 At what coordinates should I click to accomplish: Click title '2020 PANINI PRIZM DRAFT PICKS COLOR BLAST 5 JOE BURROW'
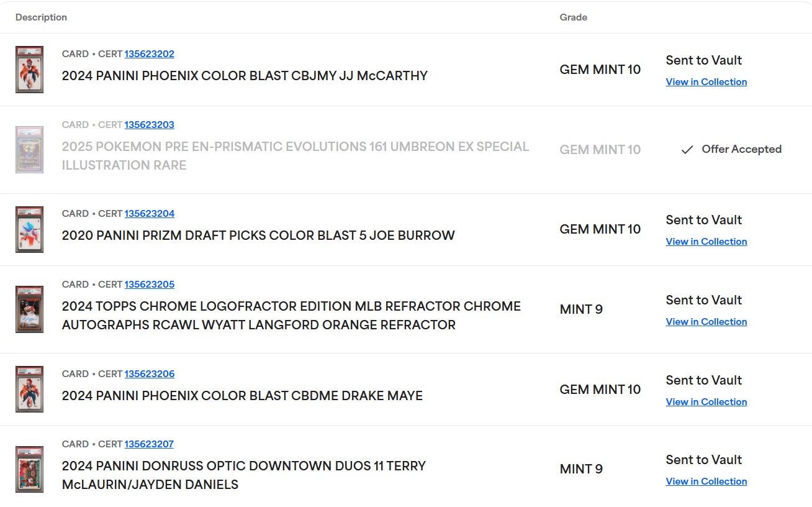[258, 235]
